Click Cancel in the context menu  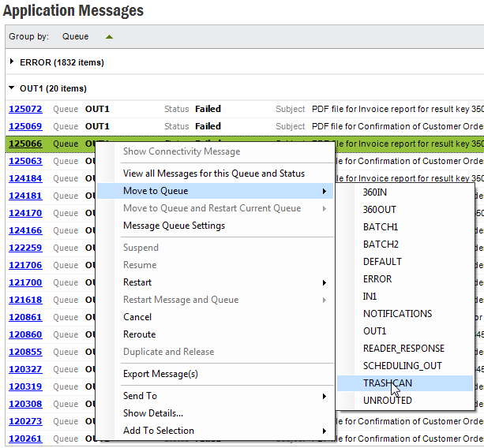pyautogui.click(x=137, y=317)
